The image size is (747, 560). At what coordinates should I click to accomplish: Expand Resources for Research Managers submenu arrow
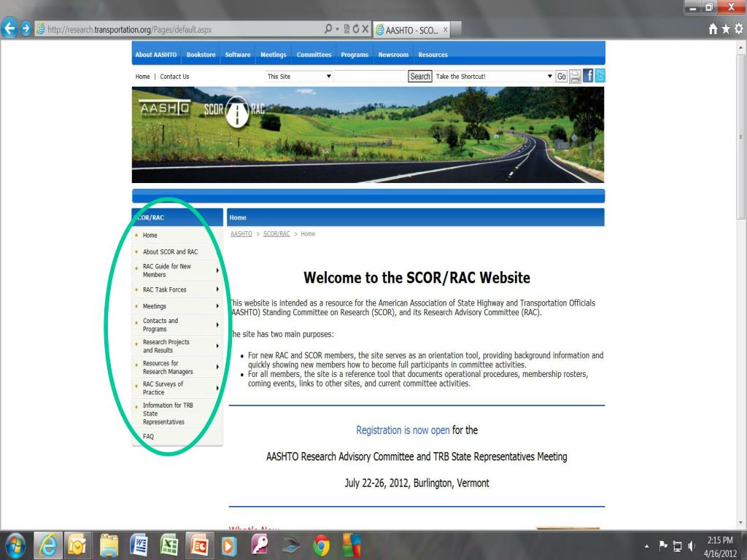tap(217, 367)
